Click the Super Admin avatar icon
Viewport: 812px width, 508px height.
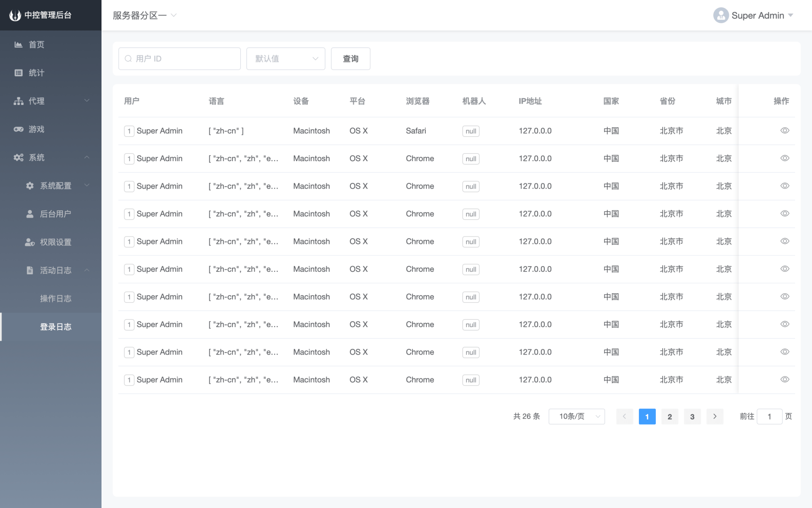coord(721,15)
